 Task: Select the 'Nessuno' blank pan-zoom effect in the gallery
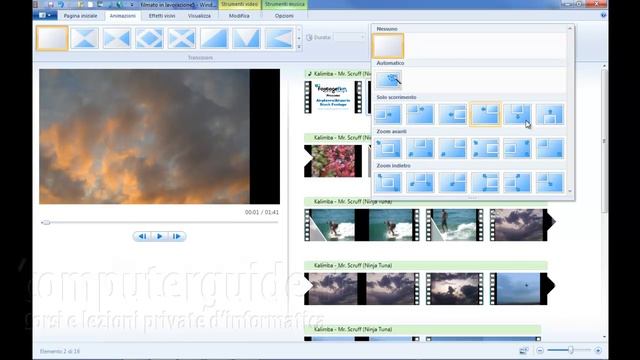click(388, 46)
